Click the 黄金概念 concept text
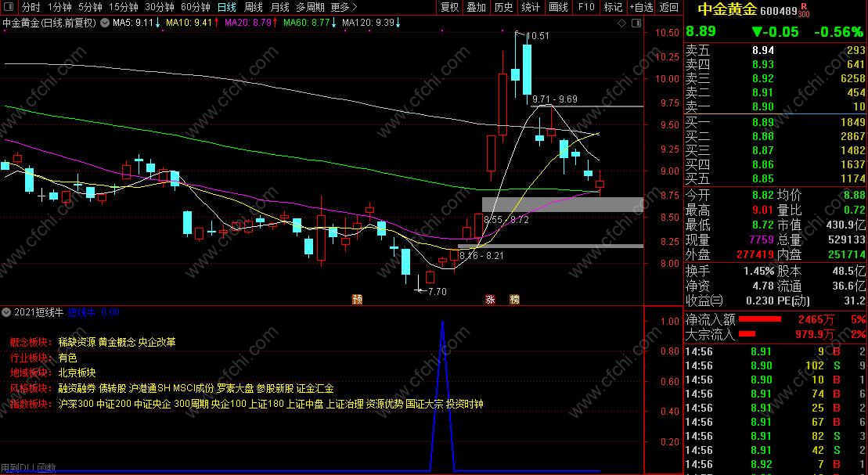 117,342
